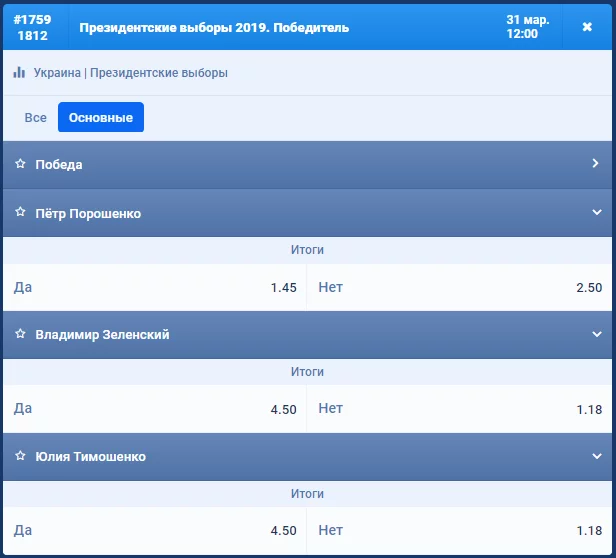Bet Да on Порошенко at 1.45
Screen dimensions: 616x558
(155, 287)
